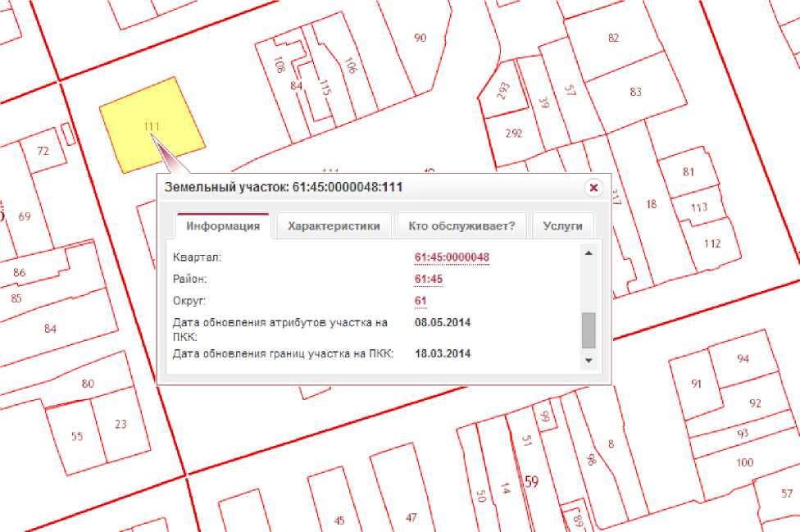This screenshot has width=800, height=532.
Task: Select parcel 94 on the map
Action: point(743,358)
